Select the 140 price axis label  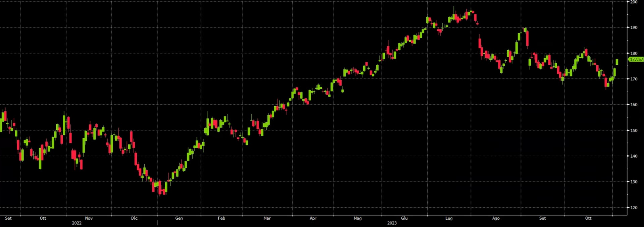tap(634, 156)
